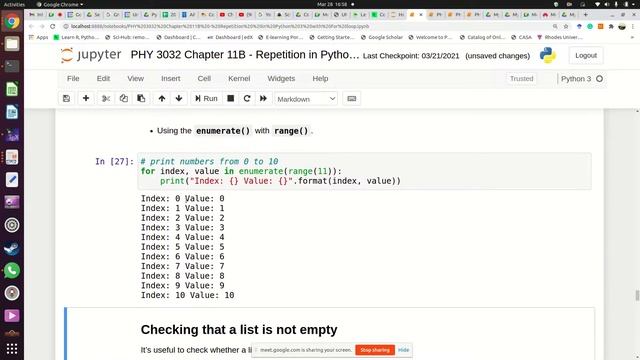Image resolution: width=640 pixels, height=360 pixels.
Task: Open the View menu
Action: click(x=136, y=78)
